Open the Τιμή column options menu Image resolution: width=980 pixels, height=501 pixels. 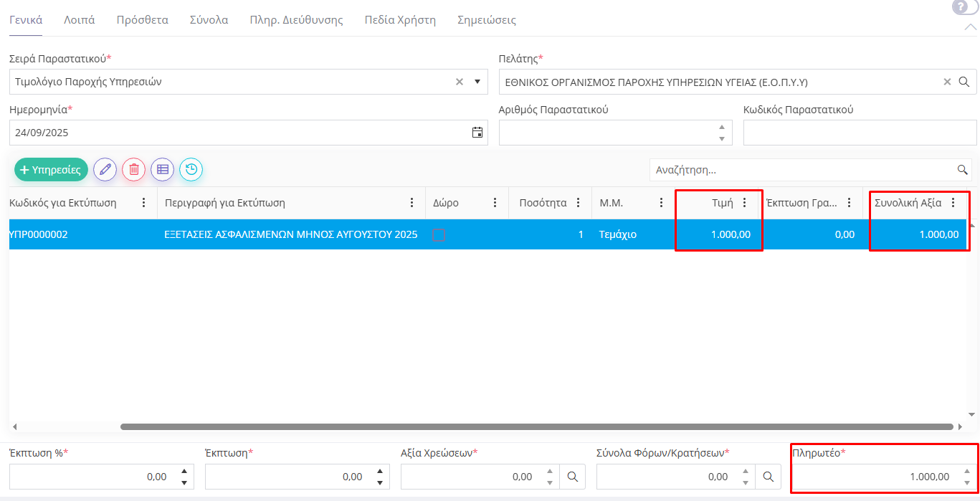744,203
